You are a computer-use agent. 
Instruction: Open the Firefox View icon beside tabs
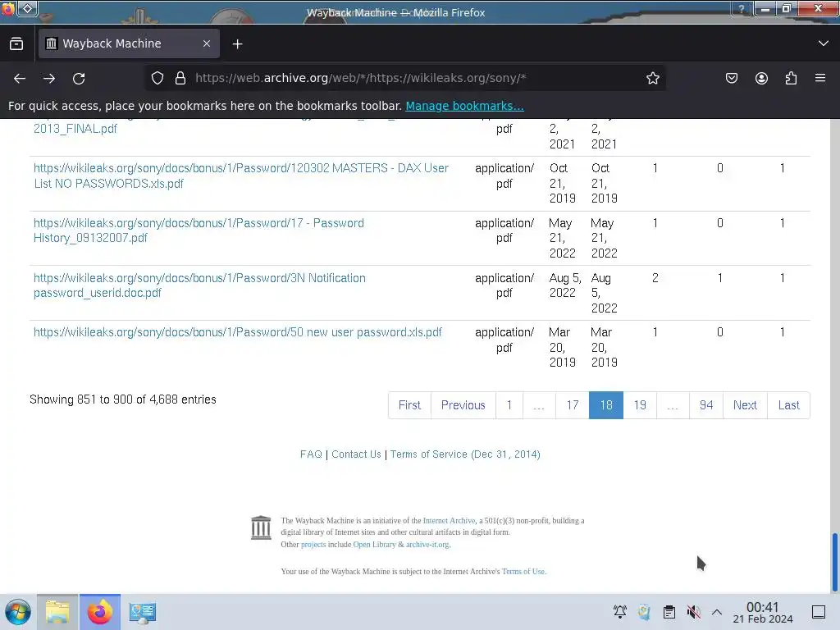16,43
